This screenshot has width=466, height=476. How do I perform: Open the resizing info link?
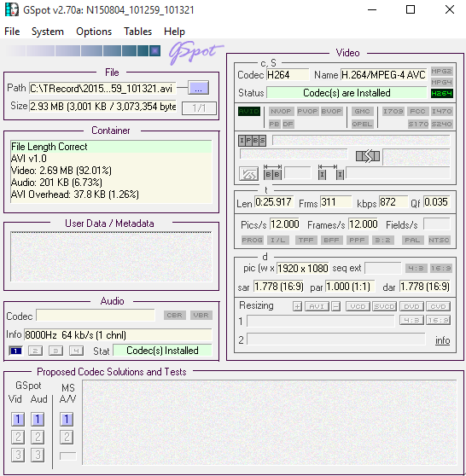(x=443, y=340)
